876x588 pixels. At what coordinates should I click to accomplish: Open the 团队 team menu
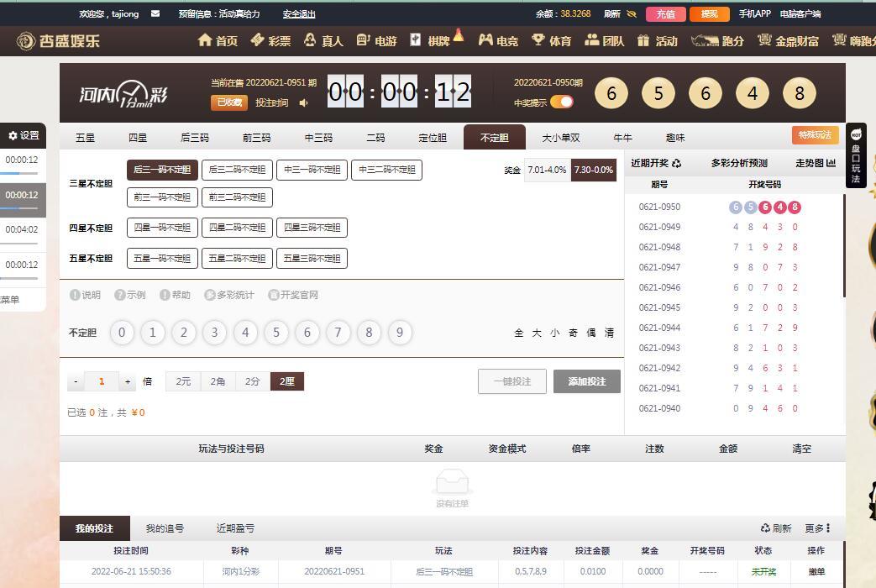[x=604, y=40]
